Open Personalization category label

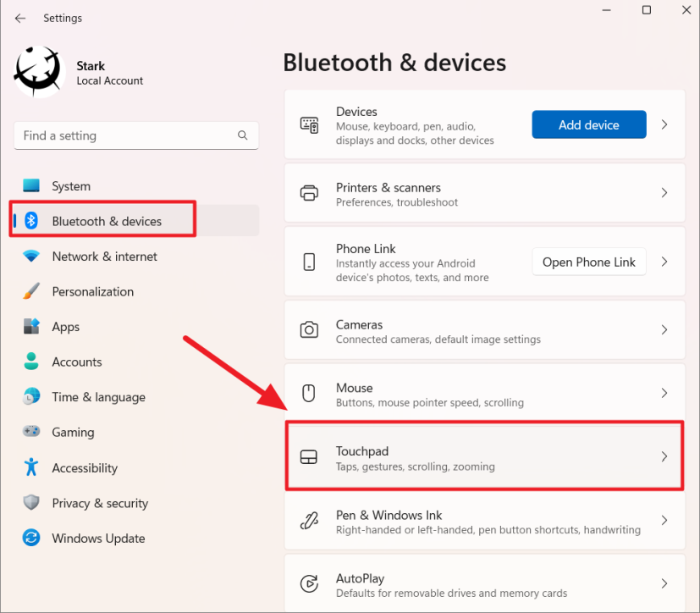(x=93, y=291)
